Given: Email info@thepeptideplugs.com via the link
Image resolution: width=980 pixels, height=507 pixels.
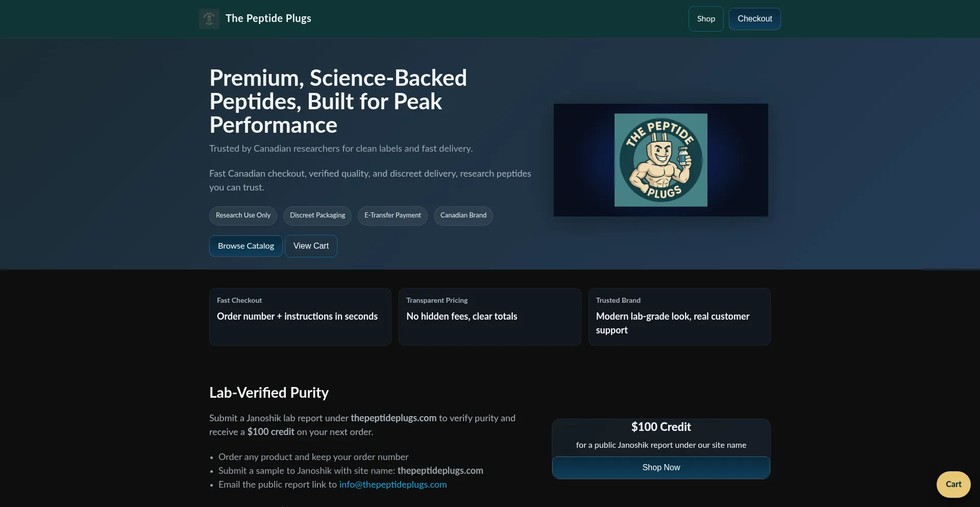Looking at the screenshot, I should [x=393, y=485].
